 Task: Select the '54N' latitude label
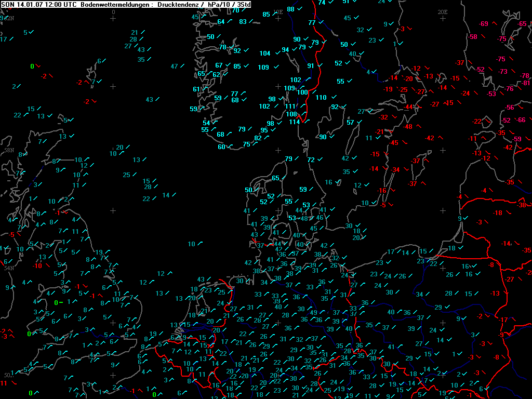pos(8,268)
